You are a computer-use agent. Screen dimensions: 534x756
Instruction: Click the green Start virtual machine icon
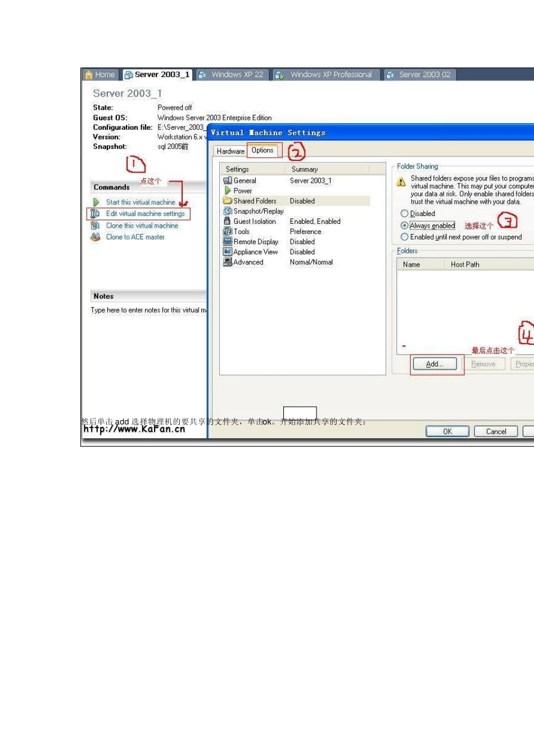coord(96,202)
